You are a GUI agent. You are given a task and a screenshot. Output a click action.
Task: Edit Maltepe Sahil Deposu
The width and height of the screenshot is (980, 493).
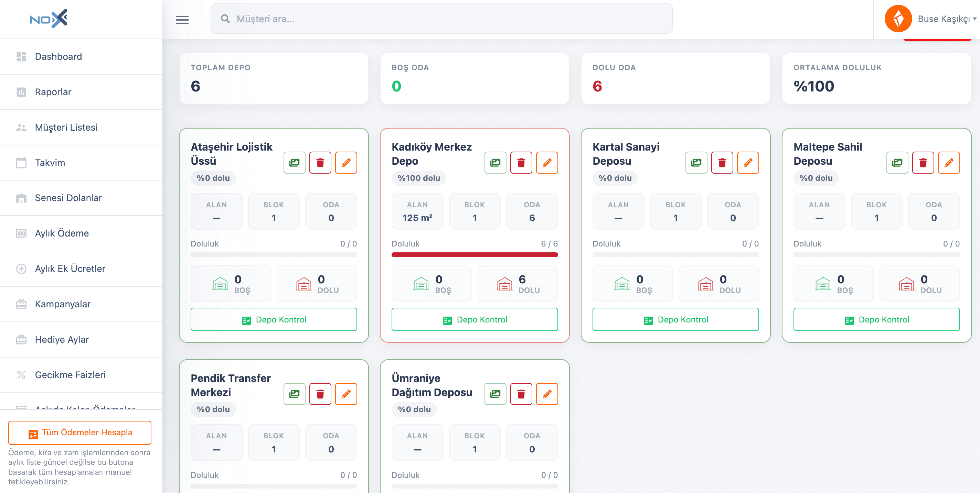tap(949, 163)
